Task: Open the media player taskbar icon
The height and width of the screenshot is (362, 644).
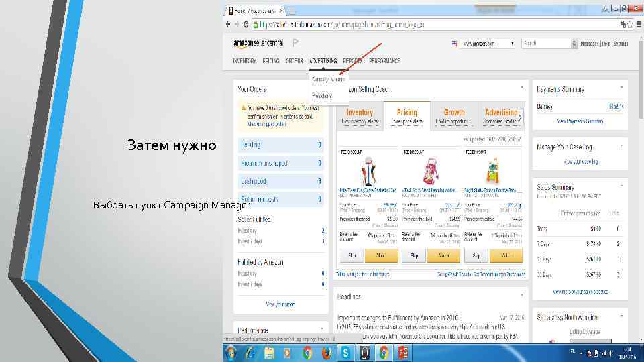Action: click(287, 353)
